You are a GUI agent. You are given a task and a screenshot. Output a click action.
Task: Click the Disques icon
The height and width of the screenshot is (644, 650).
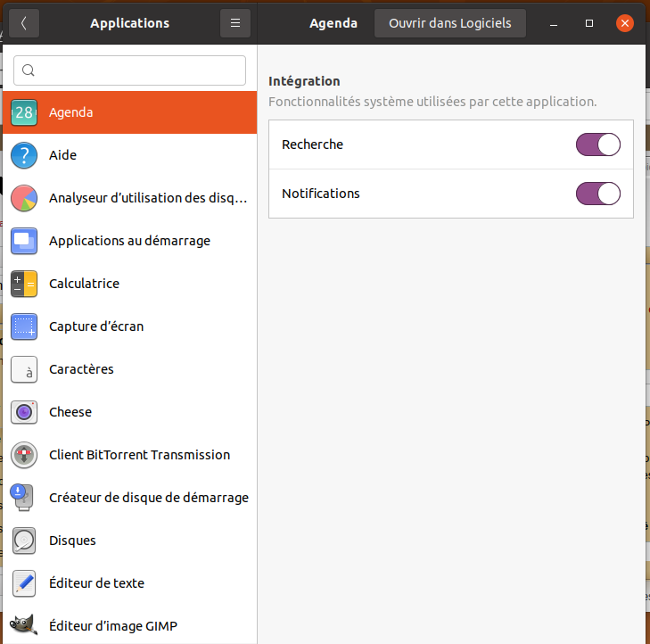(x=24, y=541)
